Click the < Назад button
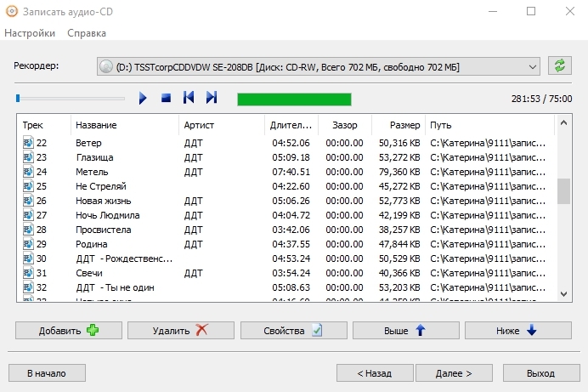This screenshot has height=392, width=588. [375, 373]
